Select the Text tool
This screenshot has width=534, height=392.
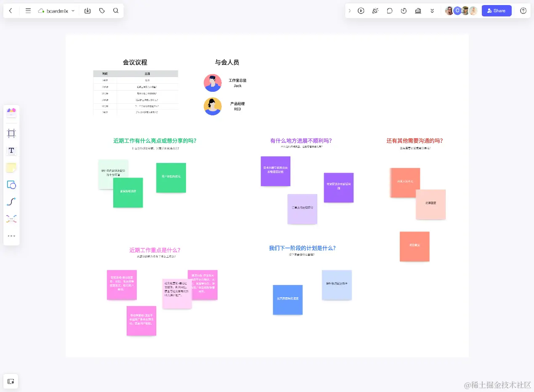pos(11,150)
